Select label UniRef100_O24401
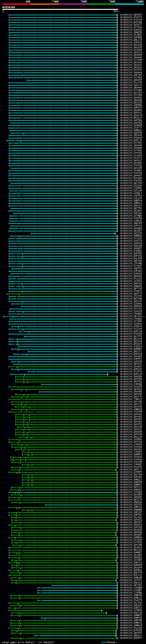The width and height of the screenshot is (146, 644). (x=131, y=324)
